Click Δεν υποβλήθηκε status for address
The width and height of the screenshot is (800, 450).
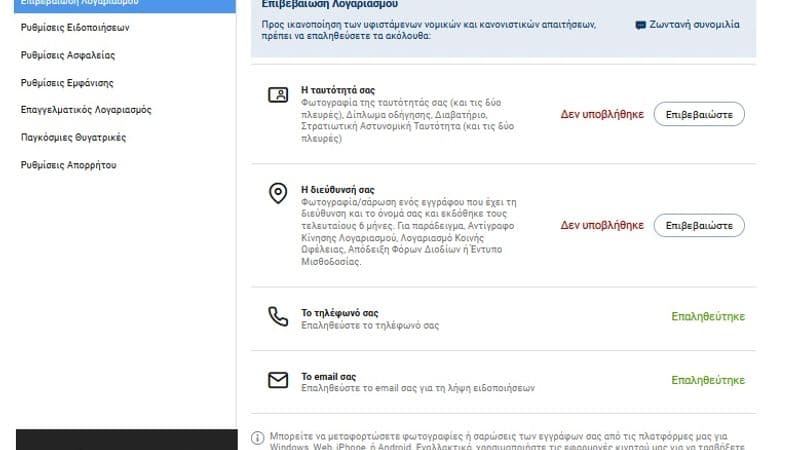602,225
